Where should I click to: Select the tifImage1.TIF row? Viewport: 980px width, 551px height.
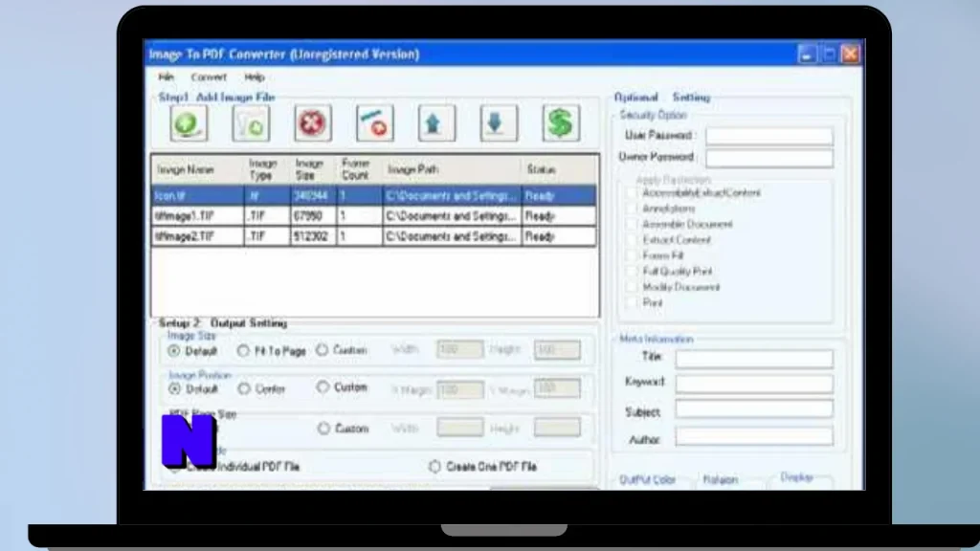(374, 216)
